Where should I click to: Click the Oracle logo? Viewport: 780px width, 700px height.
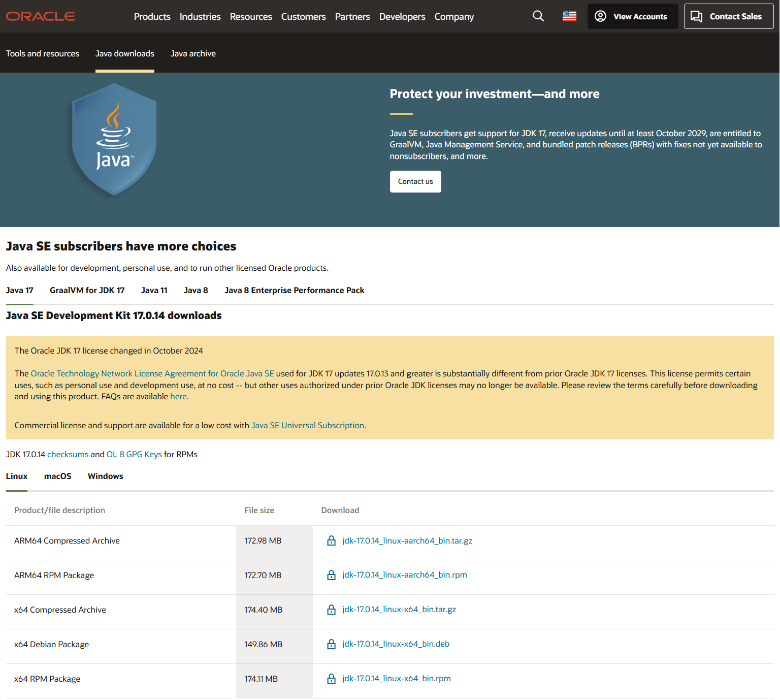[40, 16]
